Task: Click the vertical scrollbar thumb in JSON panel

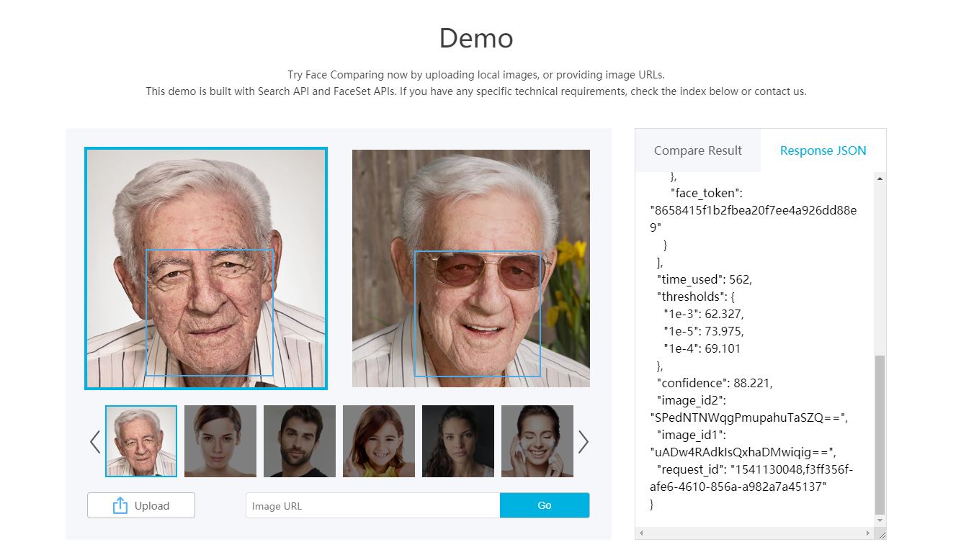Action: [x=880, y=434]
